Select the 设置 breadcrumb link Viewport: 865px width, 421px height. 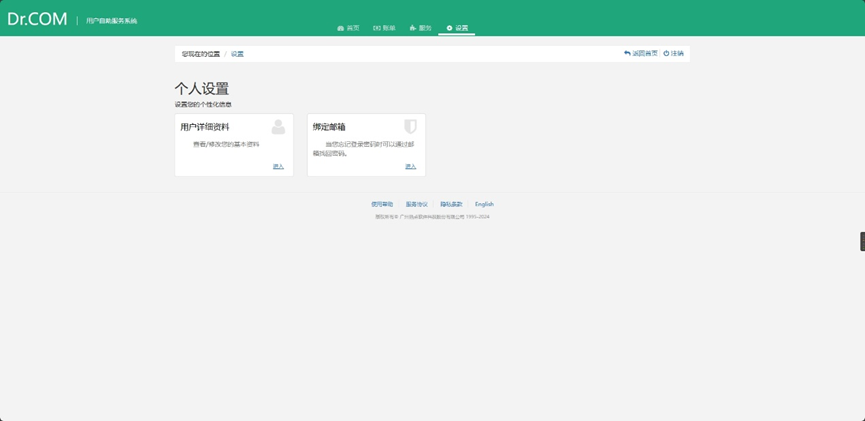[x=237, y=54]
